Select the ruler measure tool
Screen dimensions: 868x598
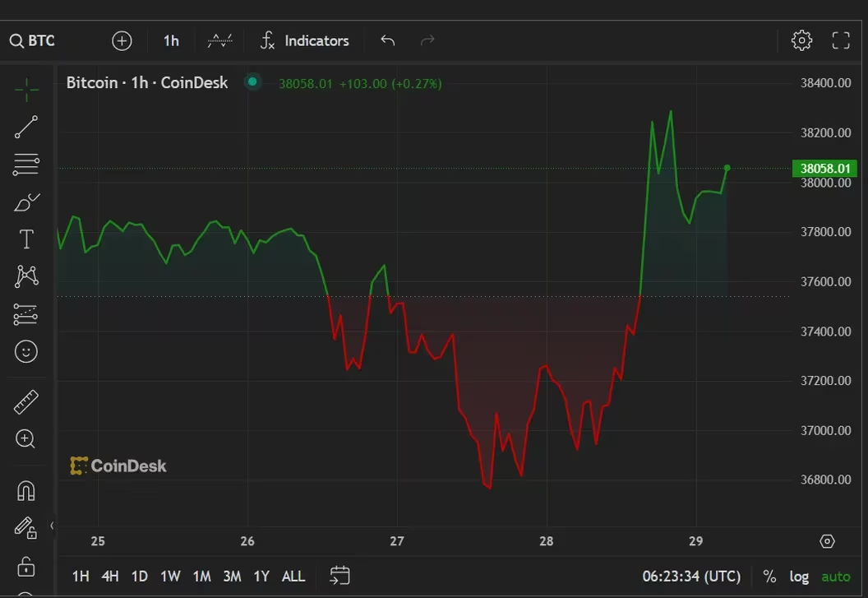[26, 402]
